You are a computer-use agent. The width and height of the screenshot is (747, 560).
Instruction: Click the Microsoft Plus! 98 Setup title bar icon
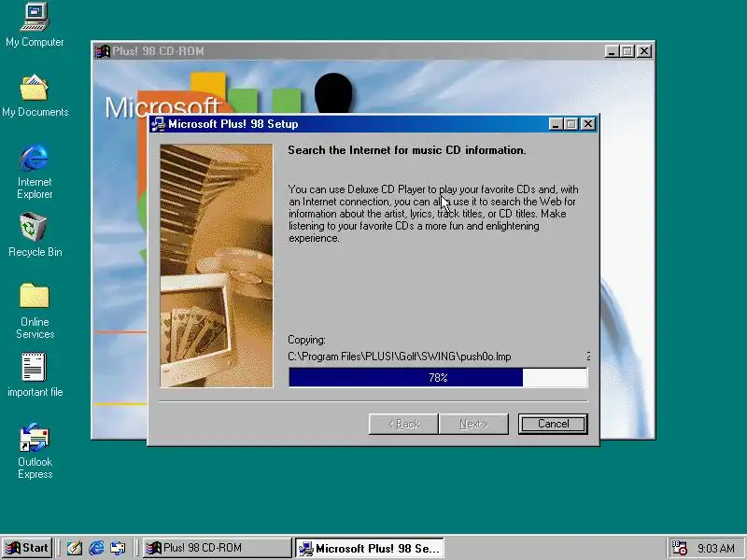(x=158, y=124)
